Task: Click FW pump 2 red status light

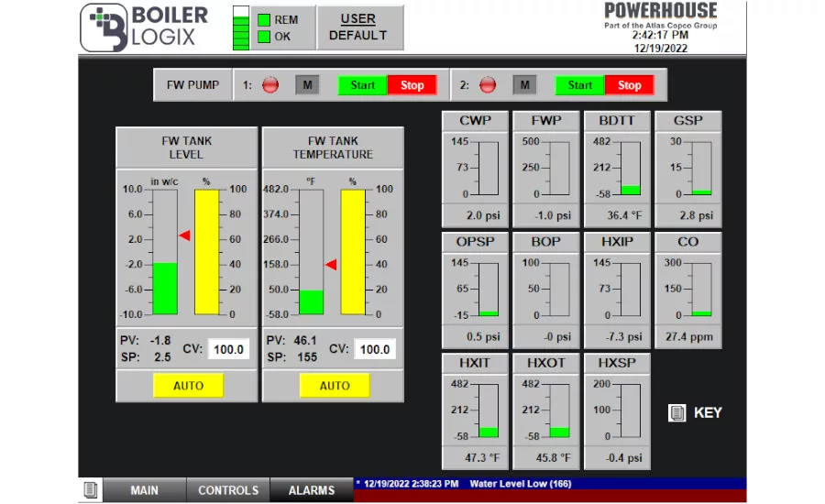Action: (x=488, y=84)
